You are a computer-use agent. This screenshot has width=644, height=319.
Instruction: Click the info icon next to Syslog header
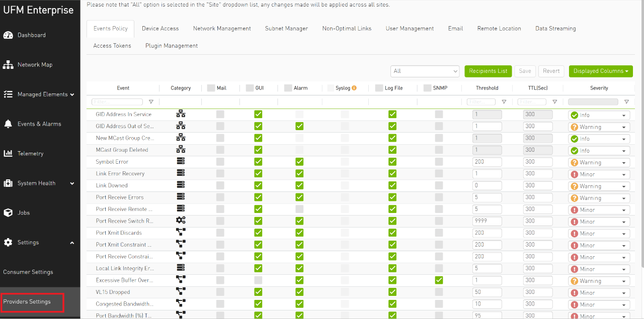354,87
